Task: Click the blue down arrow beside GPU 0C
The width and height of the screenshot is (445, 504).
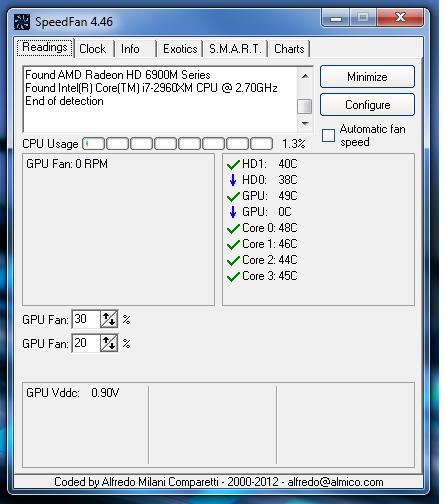Action: 233,212
